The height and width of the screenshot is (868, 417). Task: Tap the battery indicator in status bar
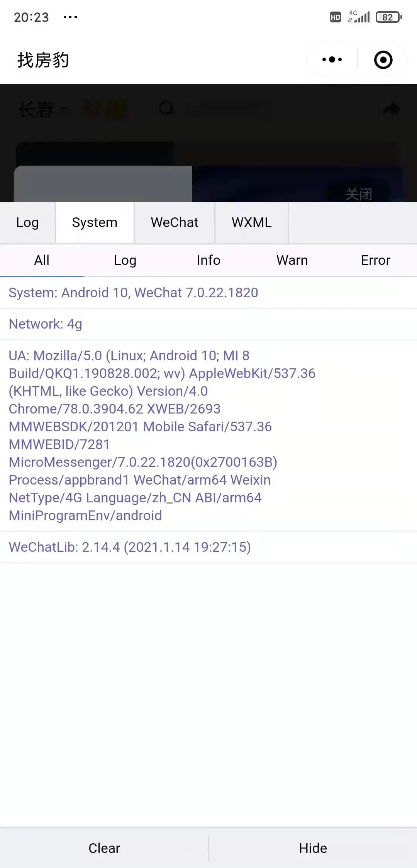[388, 17]
